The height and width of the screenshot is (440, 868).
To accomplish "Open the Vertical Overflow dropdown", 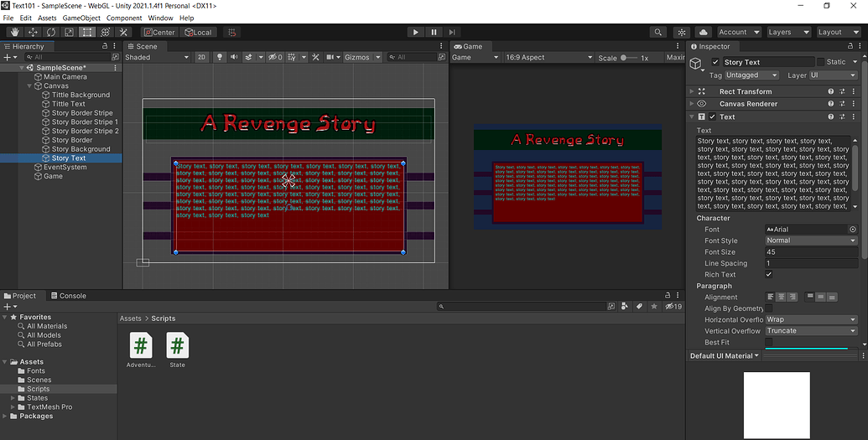I will pyautogui.click(x=811, y=331).
